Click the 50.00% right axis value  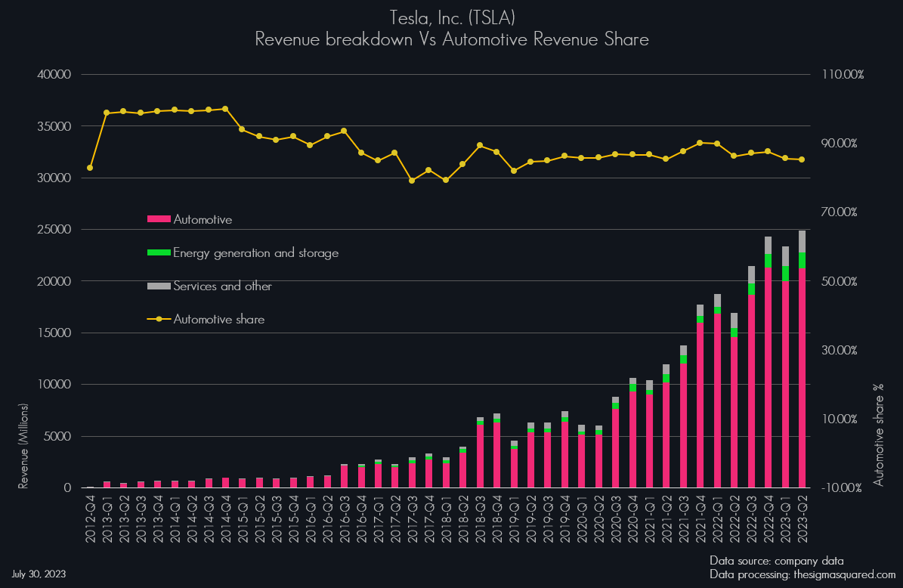[839, 281]
